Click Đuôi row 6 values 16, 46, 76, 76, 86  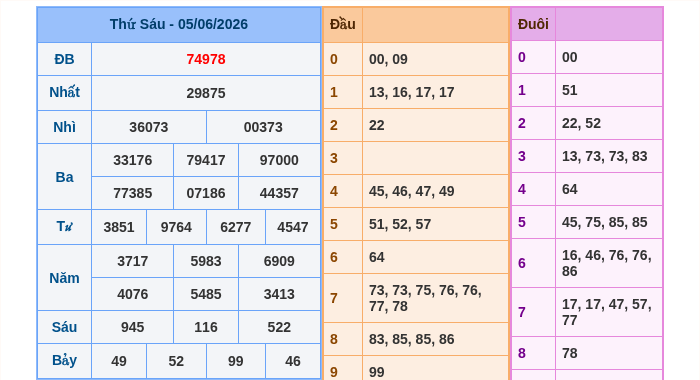coord(607,263)
